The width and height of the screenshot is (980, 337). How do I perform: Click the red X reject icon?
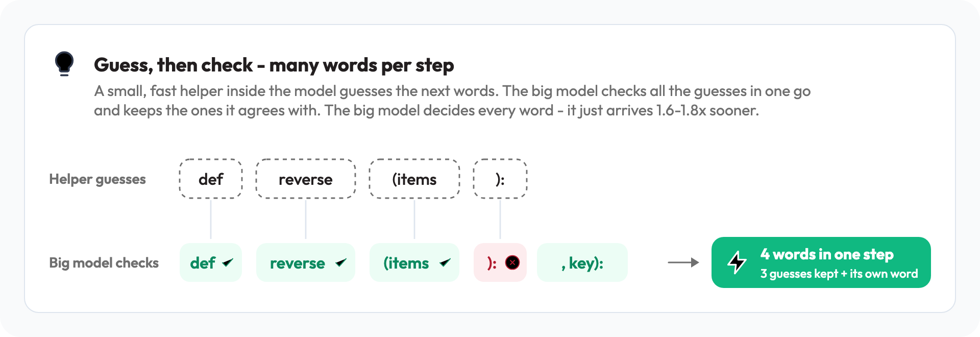pyautogui.click(x=512, y=262)
